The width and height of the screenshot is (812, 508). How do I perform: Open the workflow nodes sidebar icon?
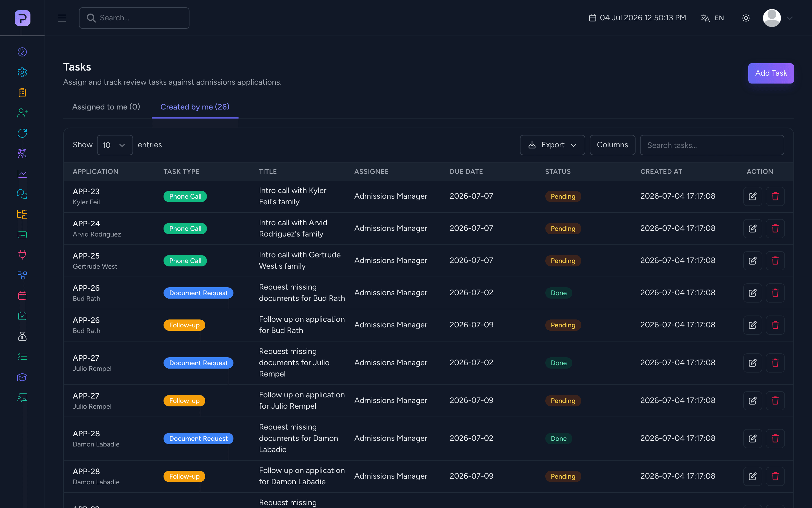click(x=22, y=275)
